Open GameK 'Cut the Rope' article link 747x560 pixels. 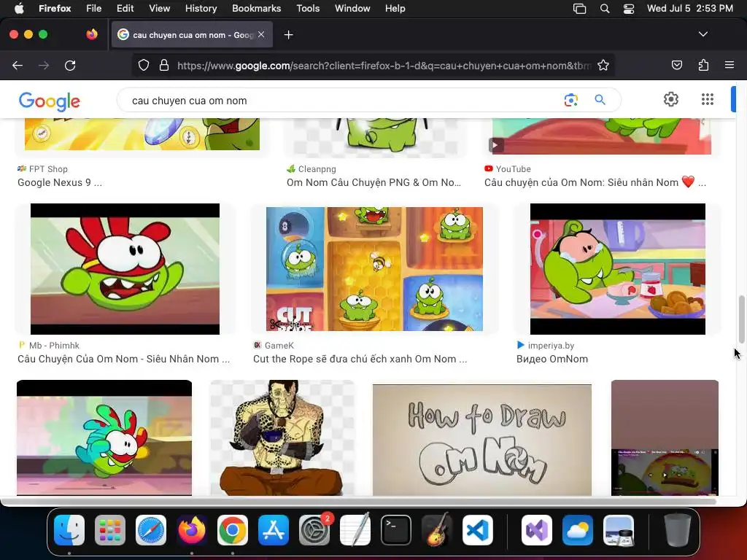tap(360, 359)
